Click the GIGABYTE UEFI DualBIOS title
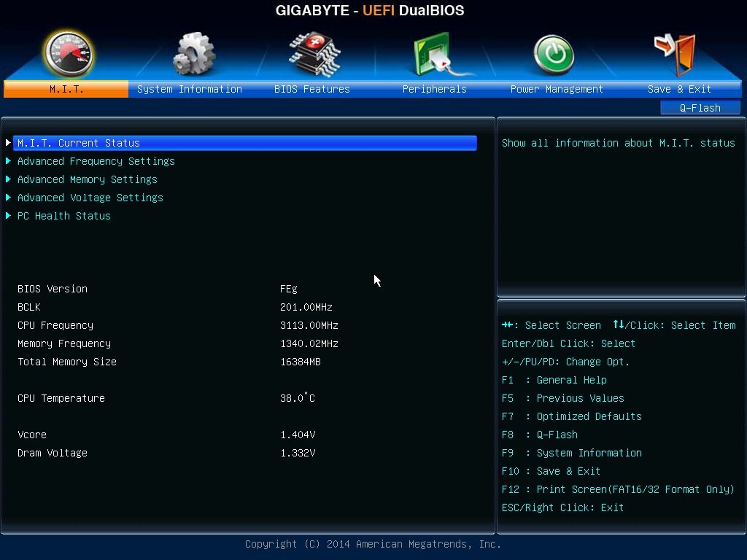This screenshot has width=747, height=560. [370, 10]
